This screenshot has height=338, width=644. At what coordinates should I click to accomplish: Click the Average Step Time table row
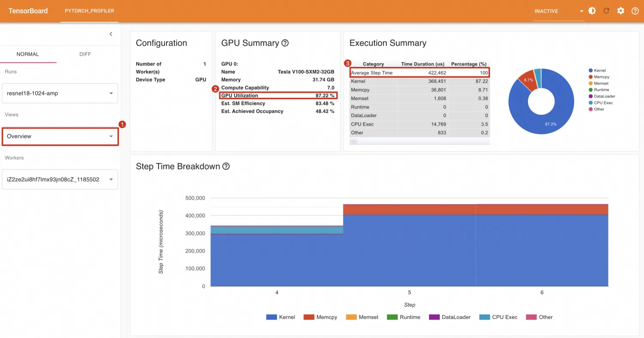coord(419,72)
